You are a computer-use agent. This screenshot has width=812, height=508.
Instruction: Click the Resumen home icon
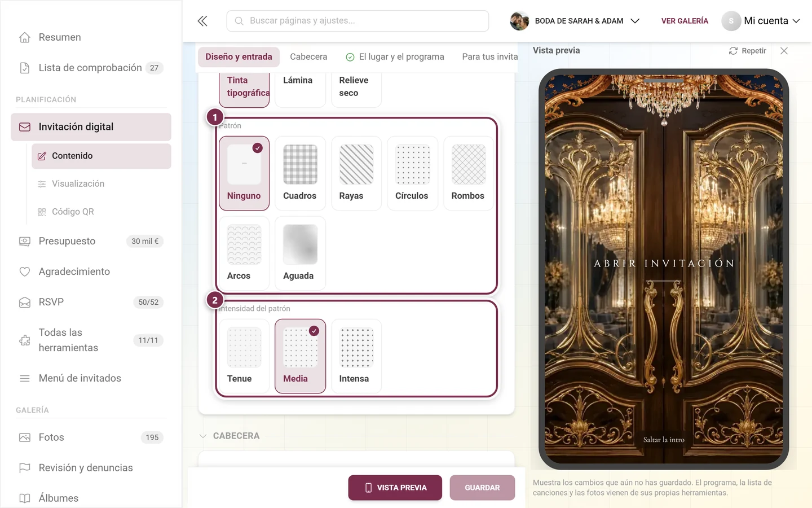[x=25, y=37]
